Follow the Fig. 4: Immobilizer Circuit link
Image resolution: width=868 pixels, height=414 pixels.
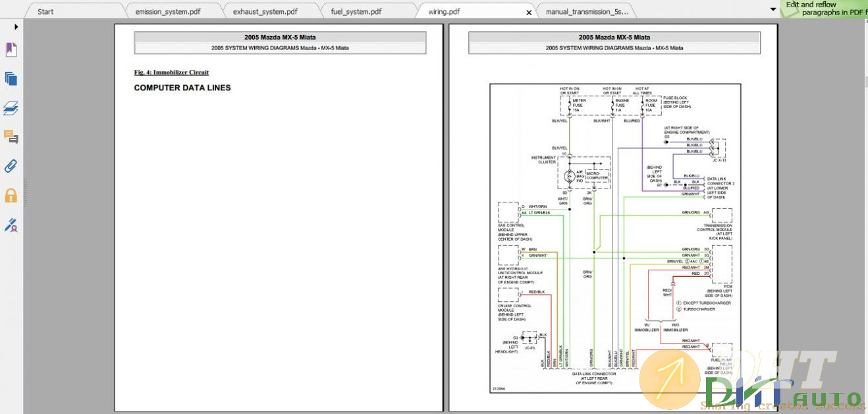[171, 73]
